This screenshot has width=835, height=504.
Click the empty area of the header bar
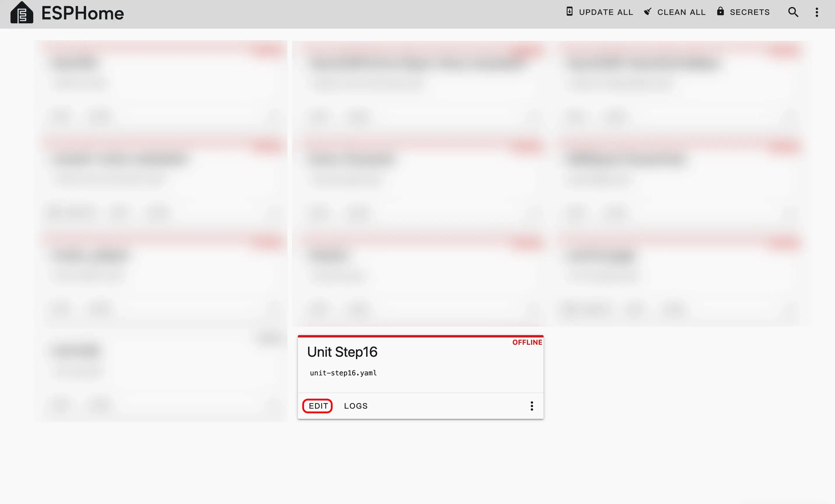point(339,13)
